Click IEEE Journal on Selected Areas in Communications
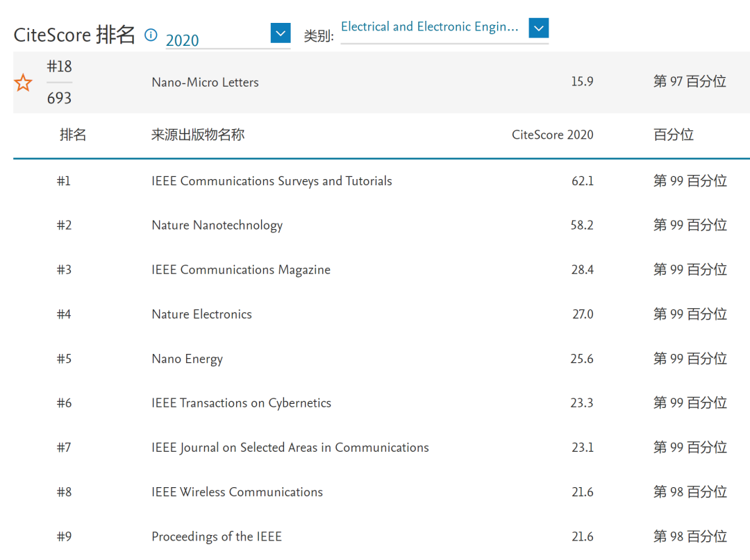 290,447
